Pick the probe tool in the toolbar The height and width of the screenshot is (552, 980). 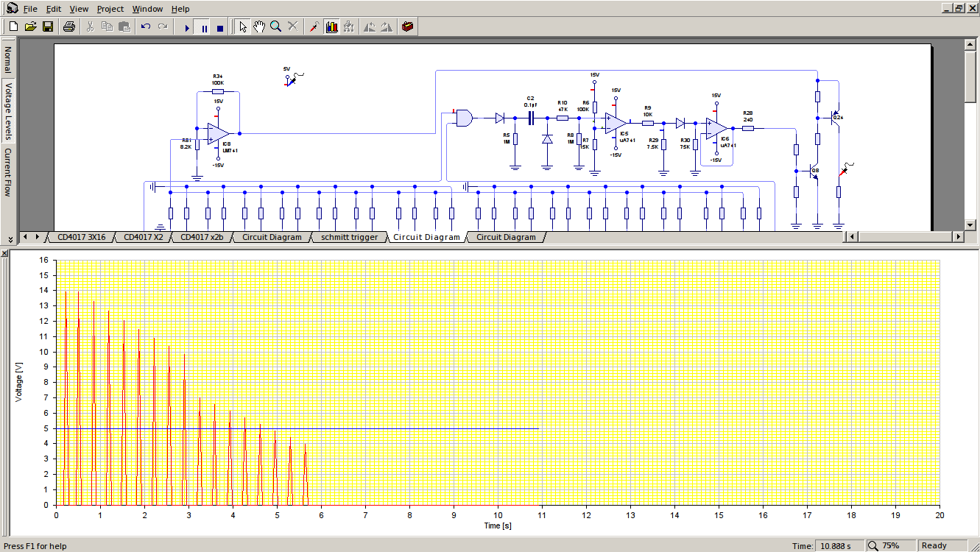(314, 27)
